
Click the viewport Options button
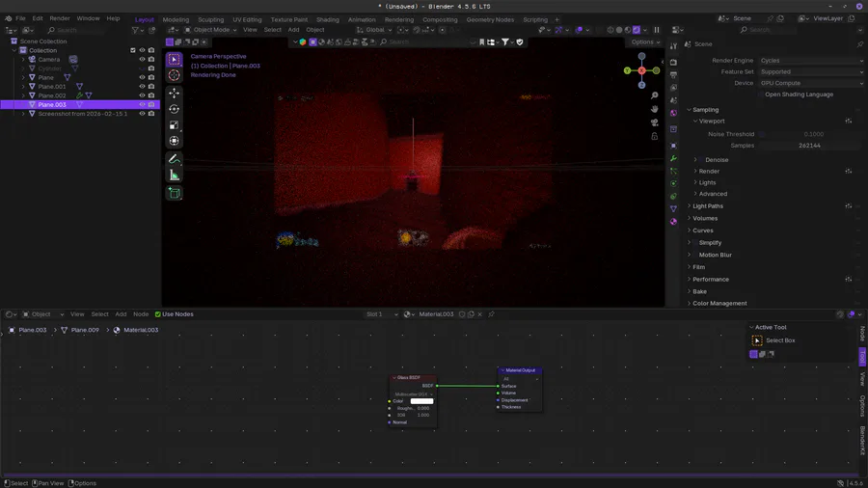[644, 42]
